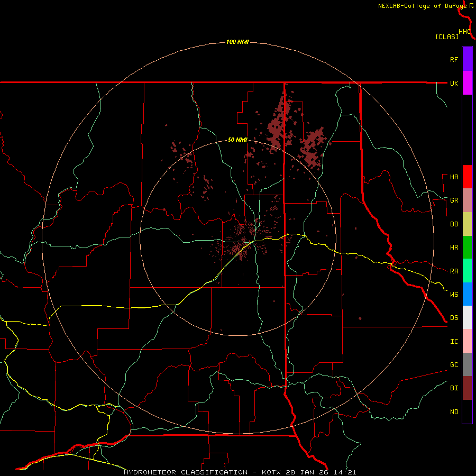
Task: Click the HR green legend swatch
Action: coord(467,248)
